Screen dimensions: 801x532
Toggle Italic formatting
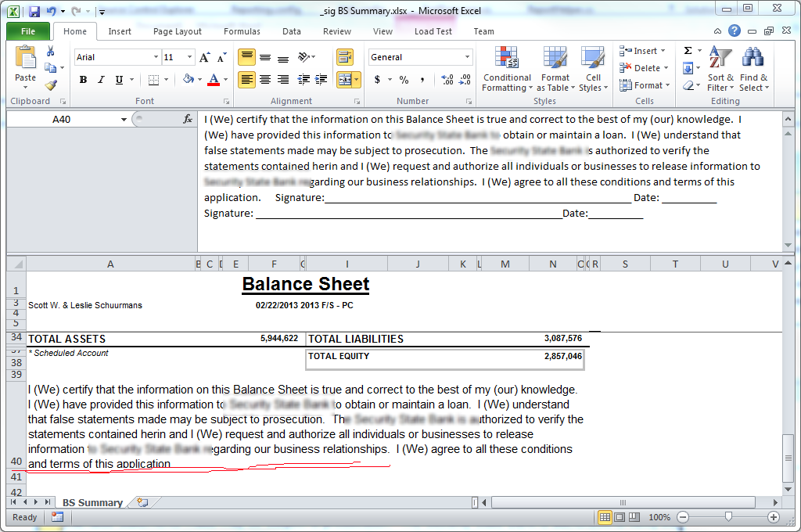coord(101,80)
